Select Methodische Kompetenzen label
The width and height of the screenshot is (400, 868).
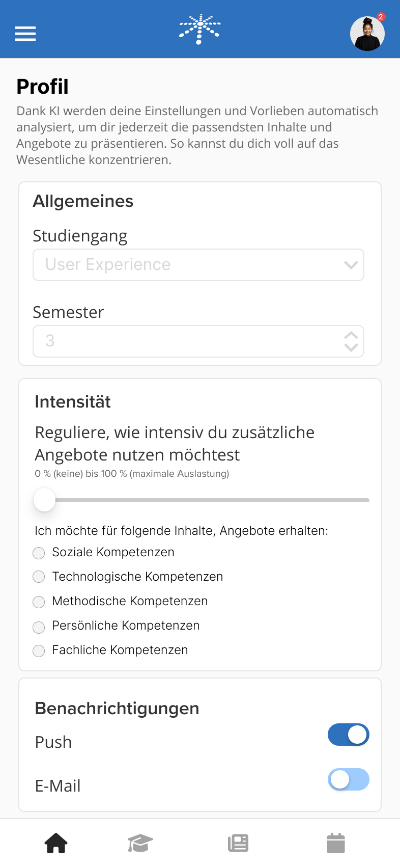tap(130, 601)
